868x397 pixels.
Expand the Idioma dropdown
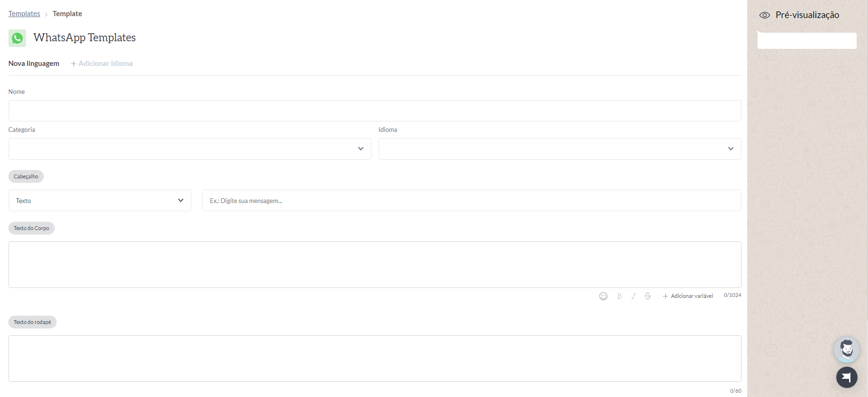click(560, 149)
